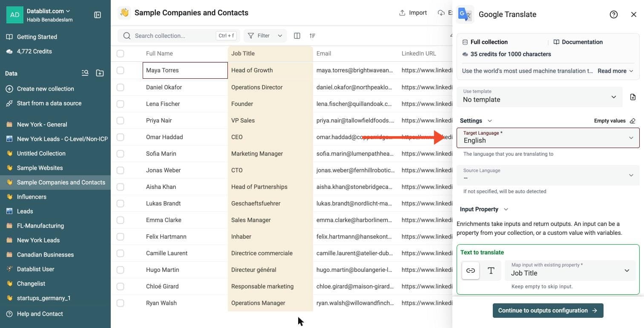Image resolution: width=644 pixels, height=328 pixels.
Task: Open the New York Leads - C-Level/Non-ICP collection
Action: coord(55,139)
